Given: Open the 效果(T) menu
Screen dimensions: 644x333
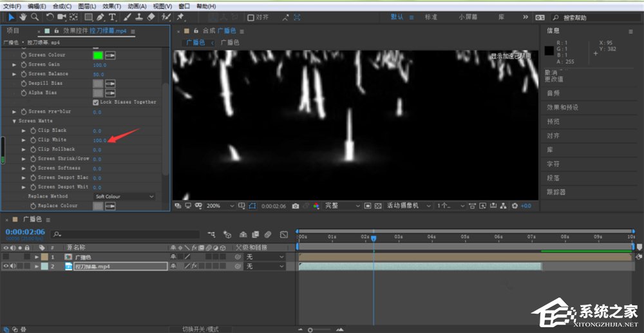Looking at the screenshot, I should (107, 6).
